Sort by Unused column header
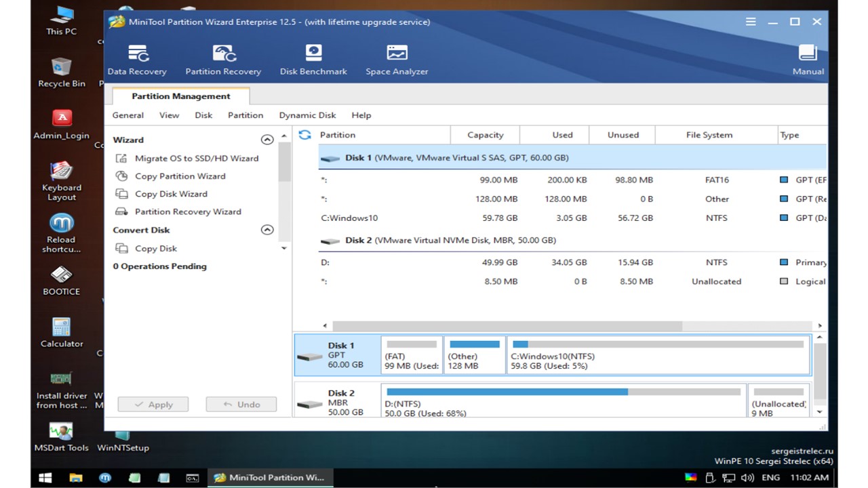The width and height of the screenshot is (868, 488). click(x=623, y=135)
